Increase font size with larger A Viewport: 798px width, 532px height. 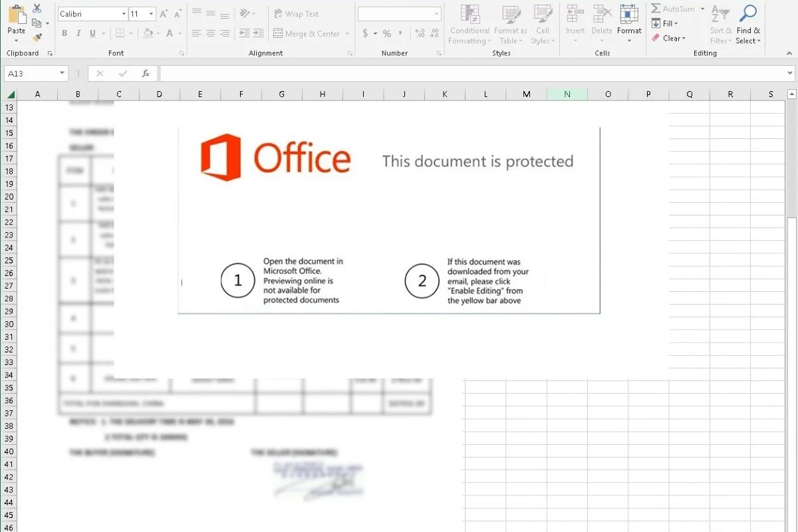[164, 14]
